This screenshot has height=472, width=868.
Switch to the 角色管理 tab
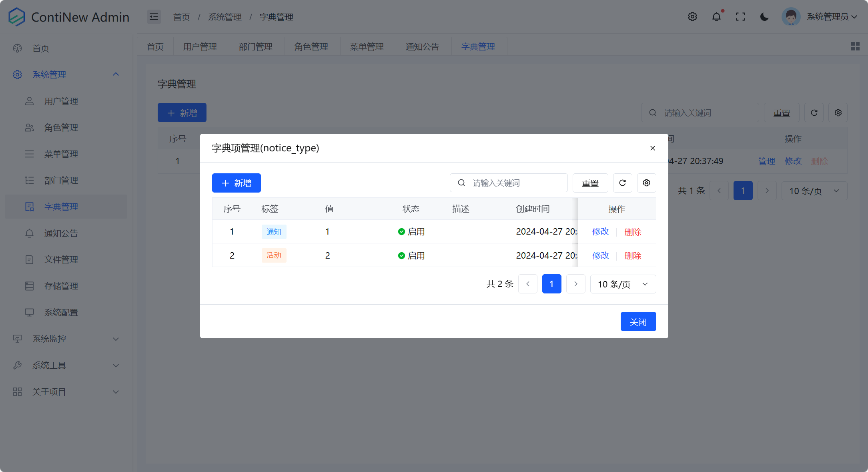[x=312, y=46]
